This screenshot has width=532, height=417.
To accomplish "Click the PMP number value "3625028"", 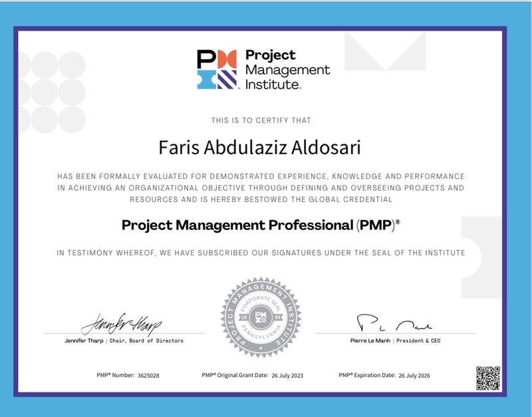I will pos(148,376).
